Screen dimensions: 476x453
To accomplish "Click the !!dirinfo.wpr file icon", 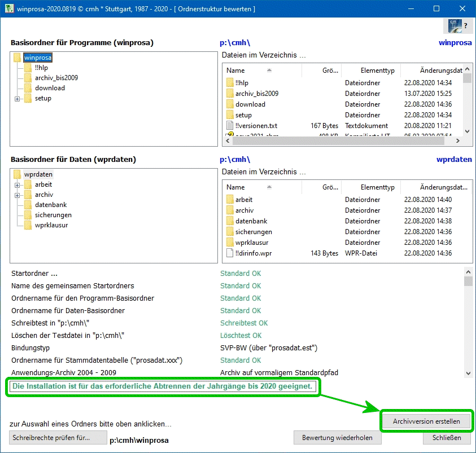I will click(x=229, y=253).
